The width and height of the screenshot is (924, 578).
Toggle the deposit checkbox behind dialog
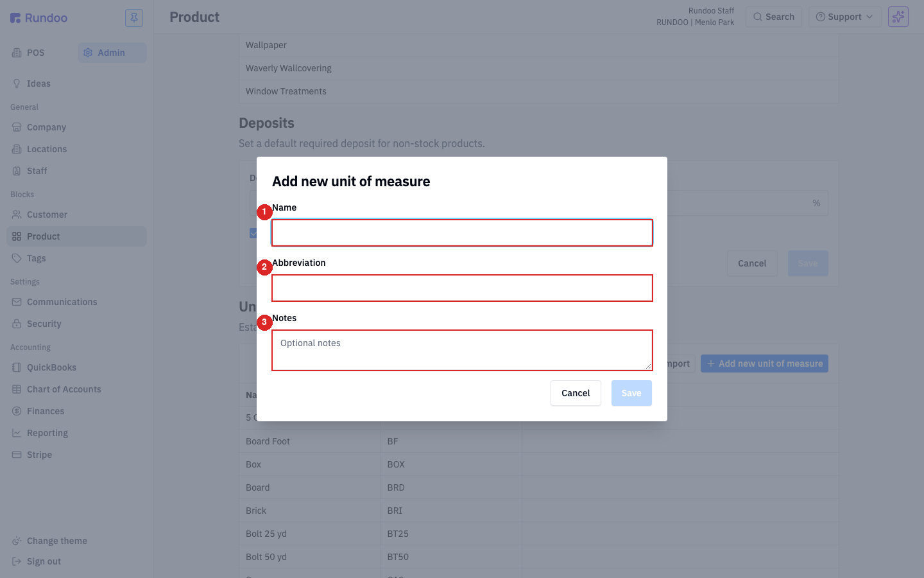253,233
